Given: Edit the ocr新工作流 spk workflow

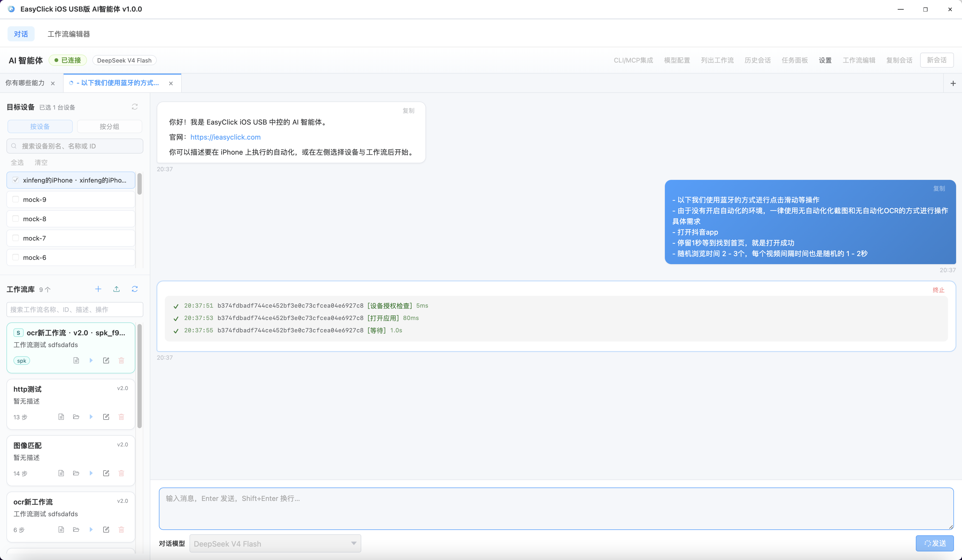Looking at the screenshot, I should [106, 360].
